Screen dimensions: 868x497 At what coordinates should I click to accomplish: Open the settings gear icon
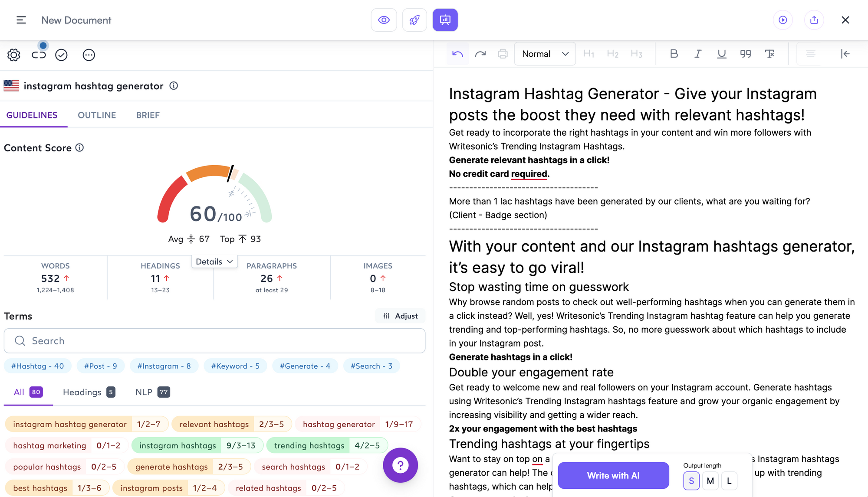[x=14, y=55]
